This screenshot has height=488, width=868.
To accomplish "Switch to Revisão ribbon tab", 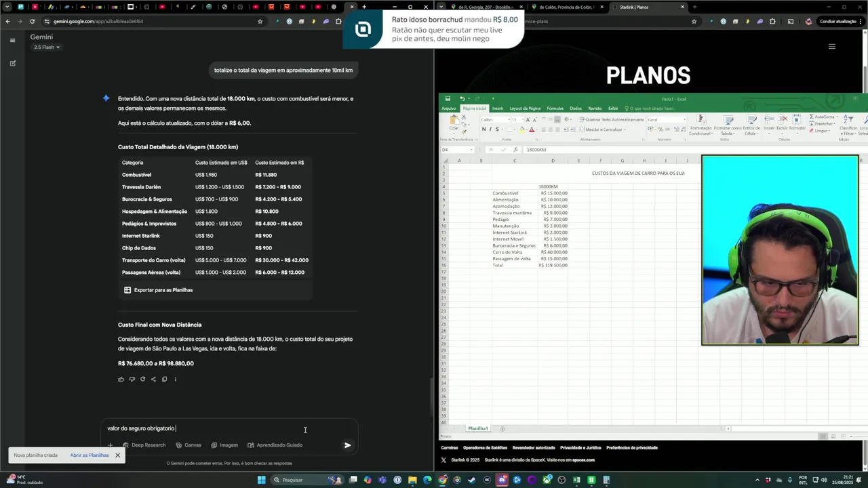I will click(x=595, y=108).
